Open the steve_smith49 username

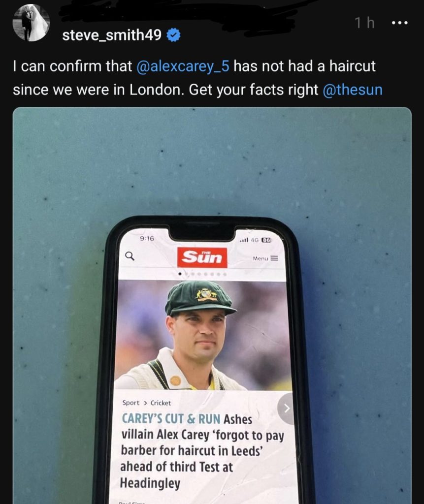112,35
